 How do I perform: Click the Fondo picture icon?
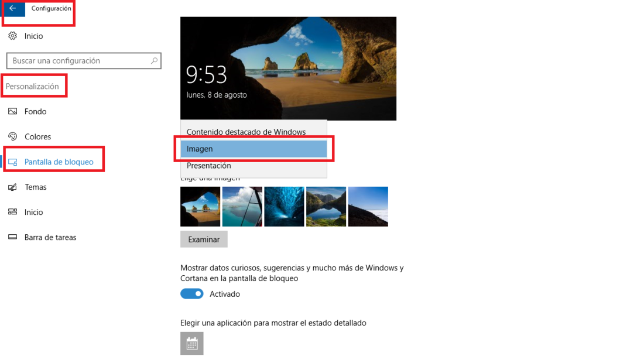13,111
